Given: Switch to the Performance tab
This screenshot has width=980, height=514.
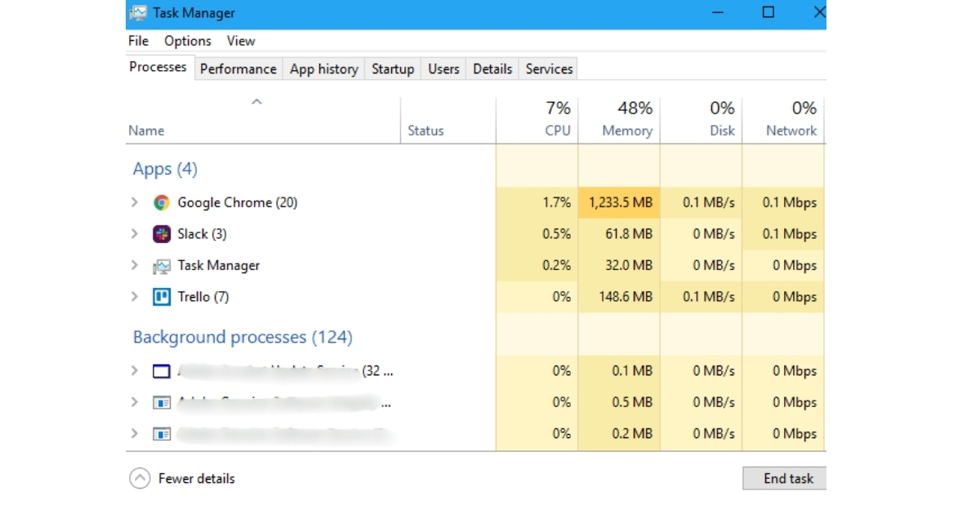Looking at the screenshot, I should [x=238, y=69].
